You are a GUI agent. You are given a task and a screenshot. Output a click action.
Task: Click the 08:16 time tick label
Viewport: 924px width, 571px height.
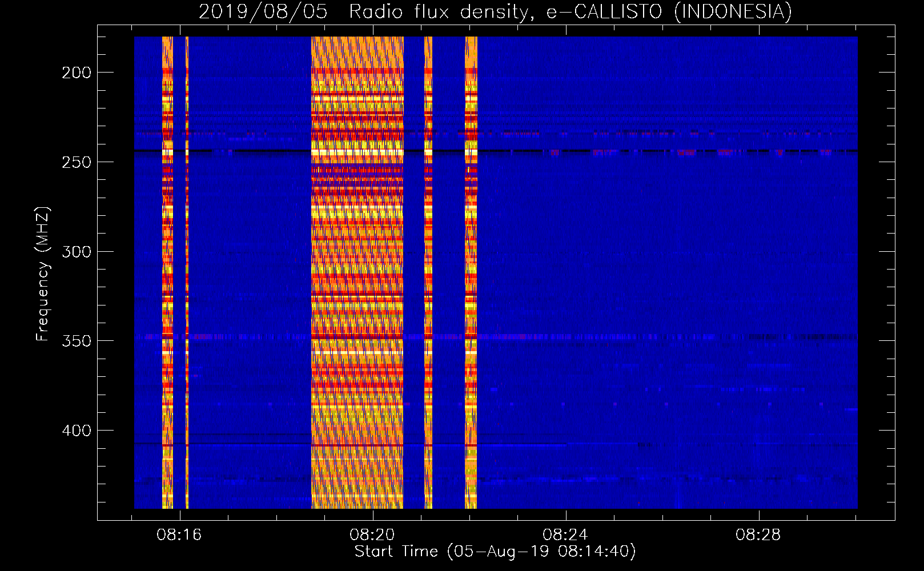coord(179,535)
